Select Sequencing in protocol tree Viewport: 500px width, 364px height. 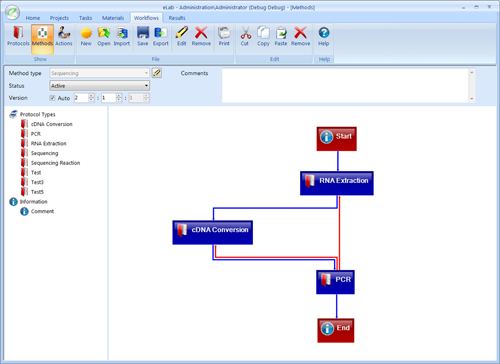click(45, 153)
